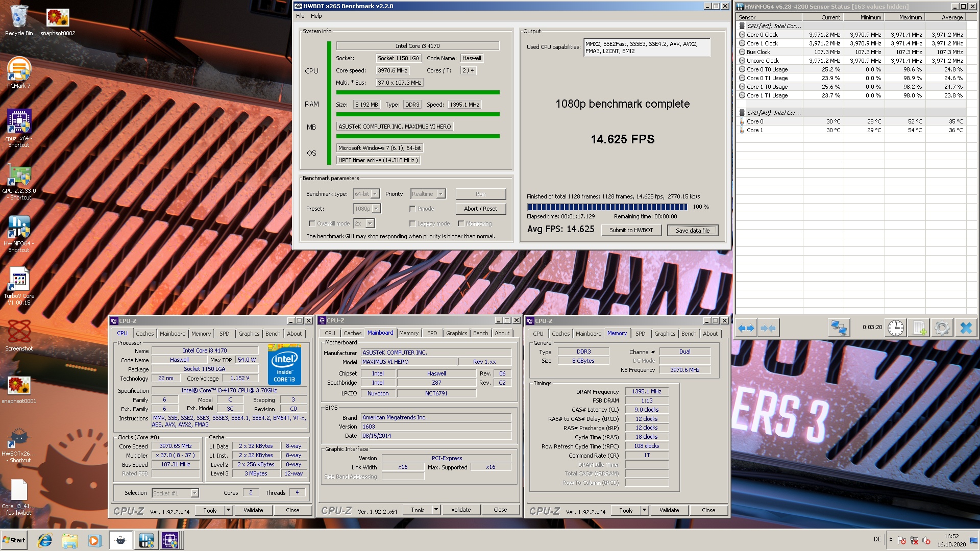
Task: Select Uncore Clock sensor row
Action: [x=851, y=61]
